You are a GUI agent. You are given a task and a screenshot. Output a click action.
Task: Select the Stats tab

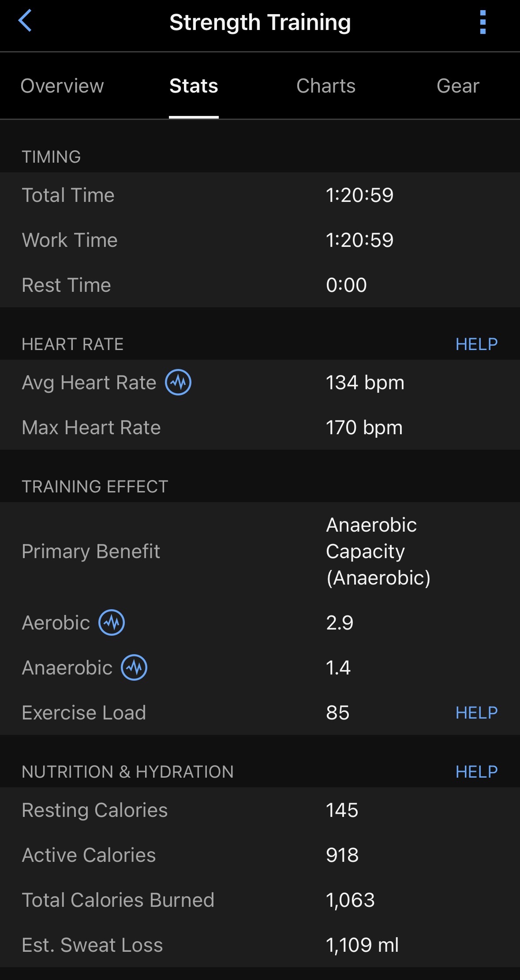[194, 86]
